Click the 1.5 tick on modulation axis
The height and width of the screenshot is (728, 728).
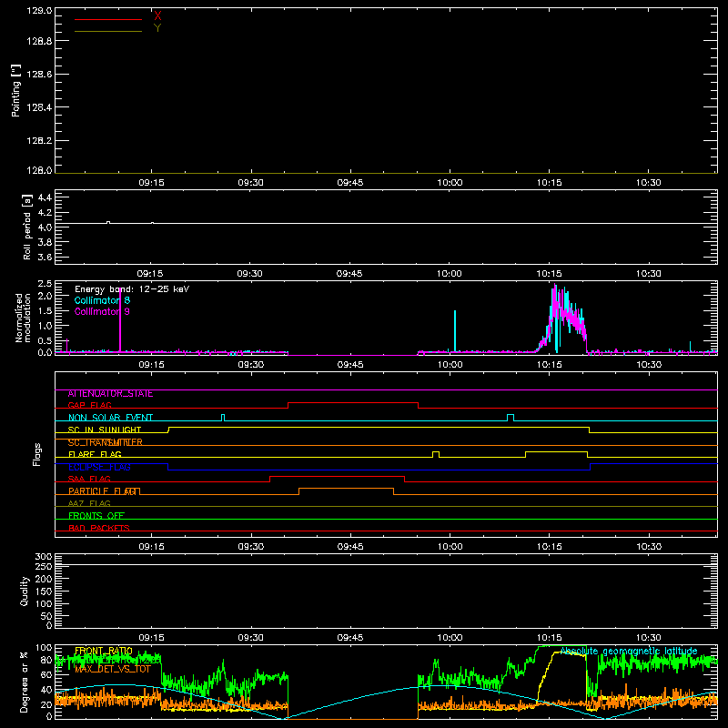coord(45,311)
